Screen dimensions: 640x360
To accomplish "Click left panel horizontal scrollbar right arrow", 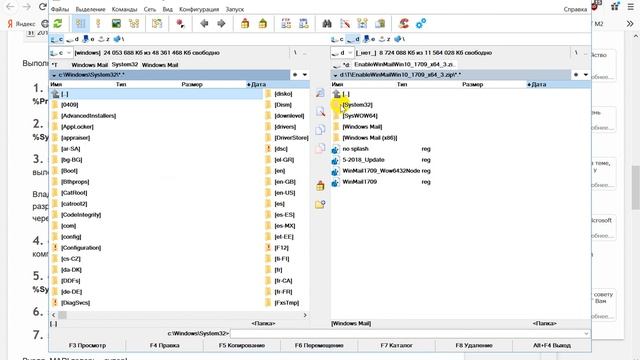I will [x=305, y=315].
